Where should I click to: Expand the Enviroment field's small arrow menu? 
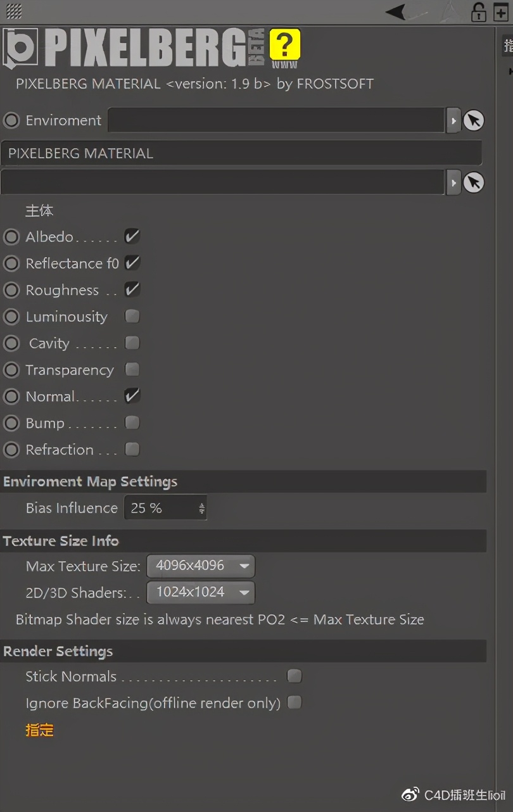pyautogui.click(x=453, y=120)
